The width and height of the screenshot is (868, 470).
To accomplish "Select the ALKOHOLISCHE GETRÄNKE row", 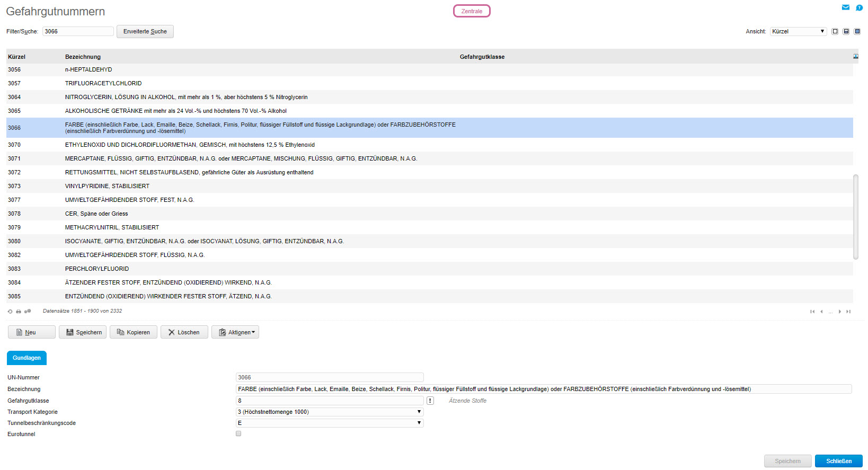I will (430, 111).
